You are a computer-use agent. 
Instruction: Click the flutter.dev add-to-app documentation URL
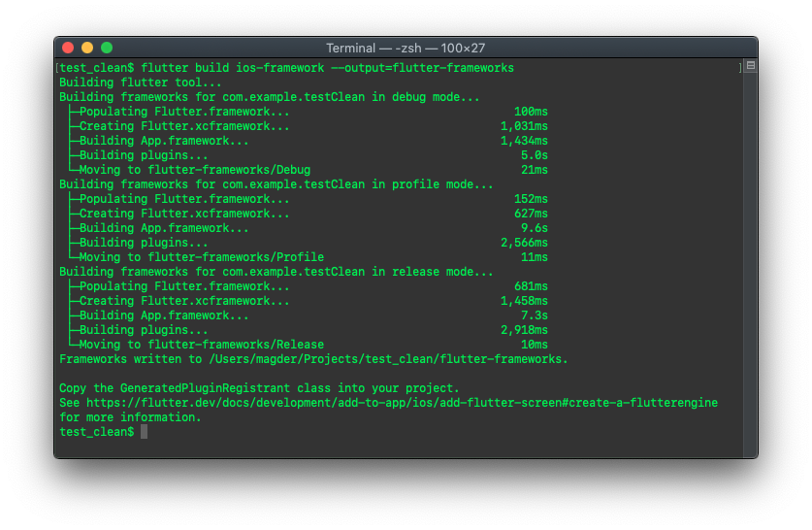pos(402,403)
